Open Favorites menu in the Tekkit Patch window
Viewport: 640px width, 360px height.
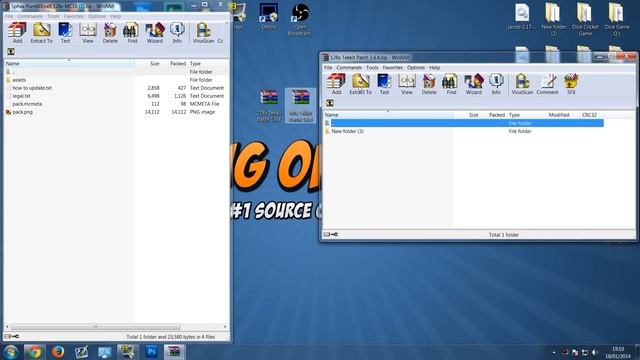[393, 67]
